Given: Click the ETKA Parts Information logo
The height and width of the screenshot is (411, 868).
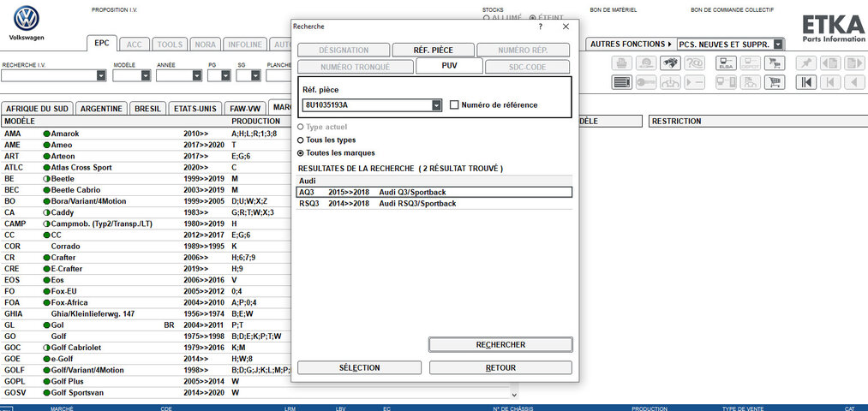Looking at the screenshot, I should [x=833, y=29].
